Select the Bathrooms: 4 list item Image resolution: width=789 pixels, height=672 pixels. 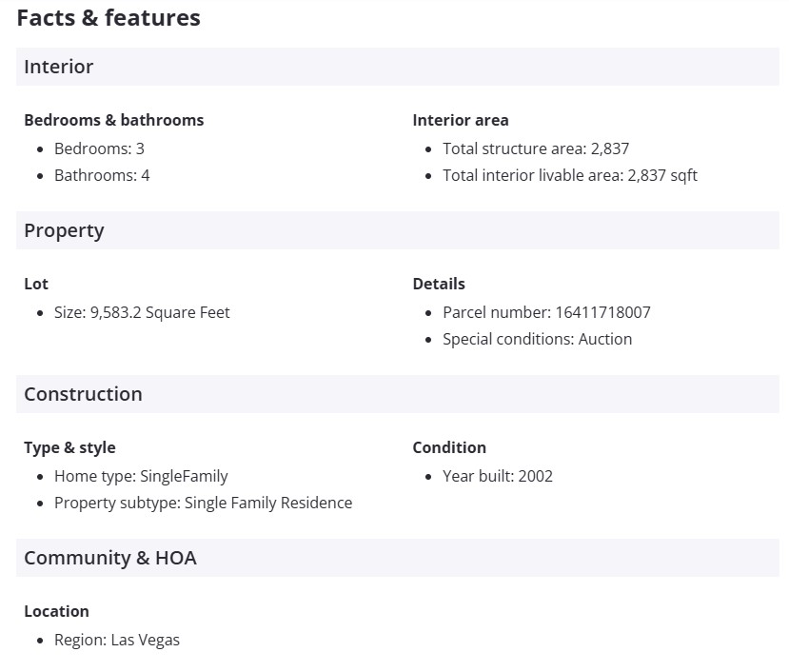(102, 175)
